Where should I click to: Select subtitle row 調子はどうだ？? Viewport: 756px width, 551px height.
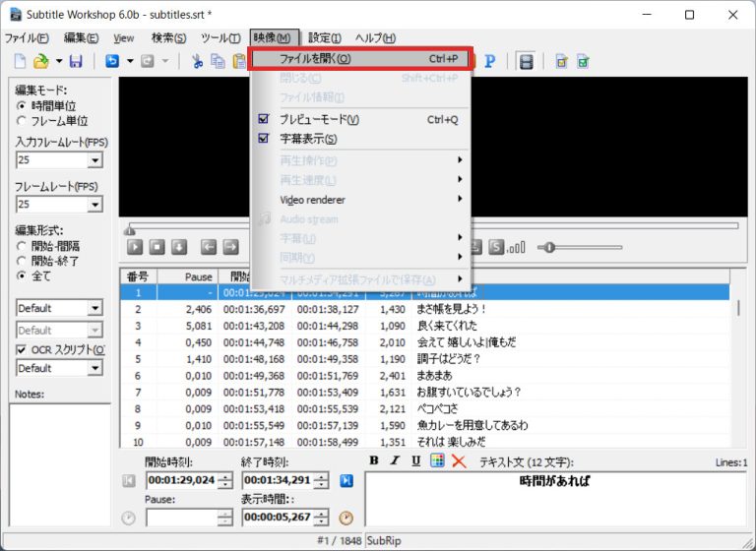(x=425, y=359)
